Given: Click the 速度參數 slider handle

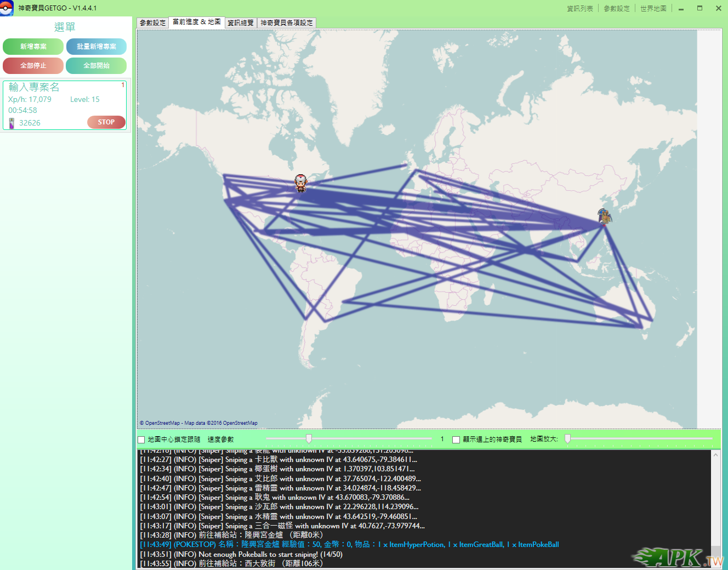Looking at the screenshot, I should (x=309, y=438).
